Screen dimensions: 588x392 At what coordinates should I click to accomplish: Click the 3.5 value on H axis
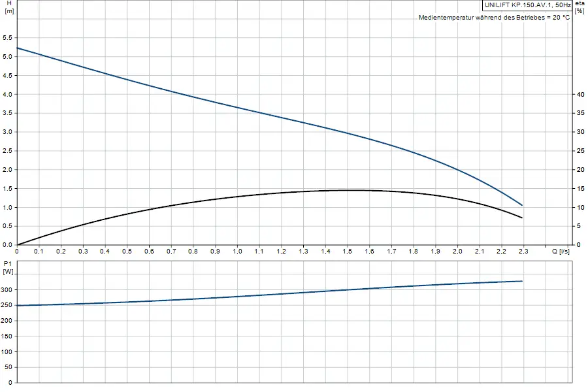coord(7,113)
